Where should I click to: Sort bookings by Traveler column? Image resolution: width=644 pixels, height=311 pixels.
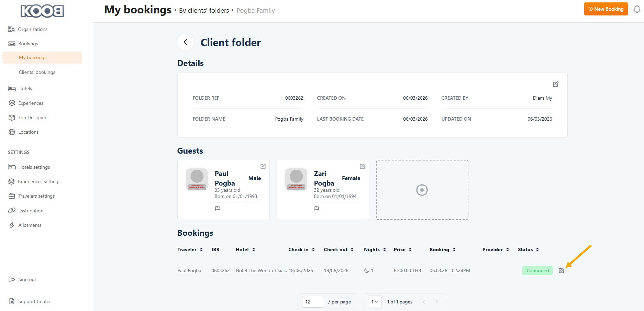[x=190, y=250]
